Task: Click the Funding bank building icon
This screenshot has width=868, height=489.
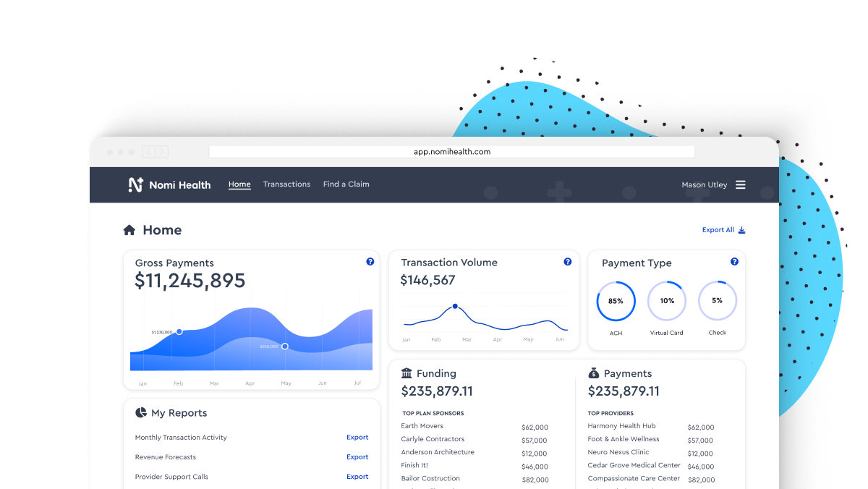Action: 407,373
